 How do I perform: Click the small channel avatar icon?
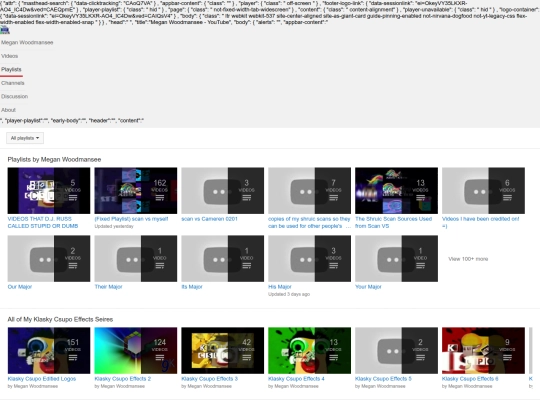click(x=5, y=31)
